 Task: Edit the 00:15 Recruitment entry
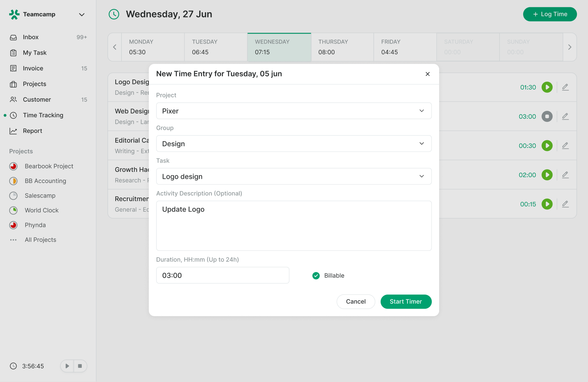(565, 204)
